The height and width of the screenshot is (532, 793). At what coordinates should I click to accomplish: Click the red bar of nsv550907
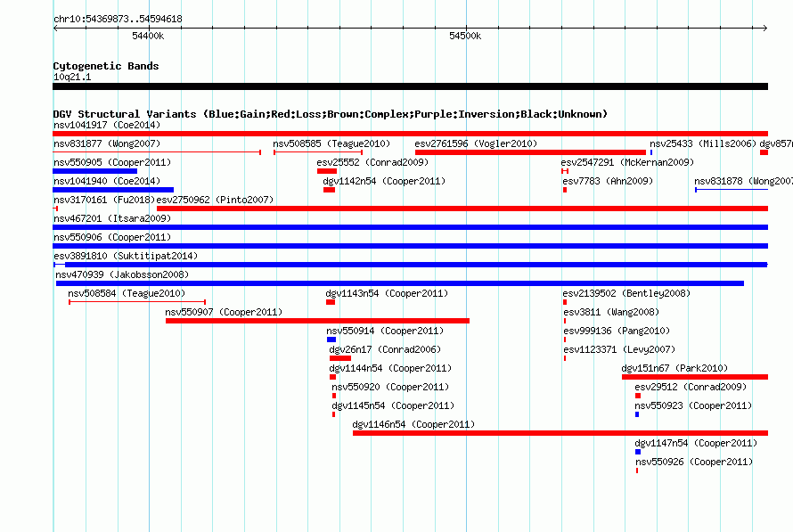tap(317, 321)
